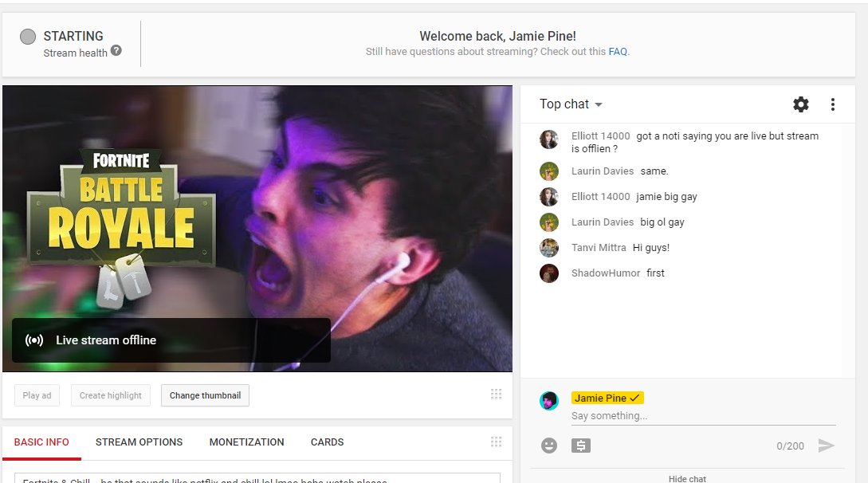
Task: Open chat three-dot options menu
Action: pos(833,104)
